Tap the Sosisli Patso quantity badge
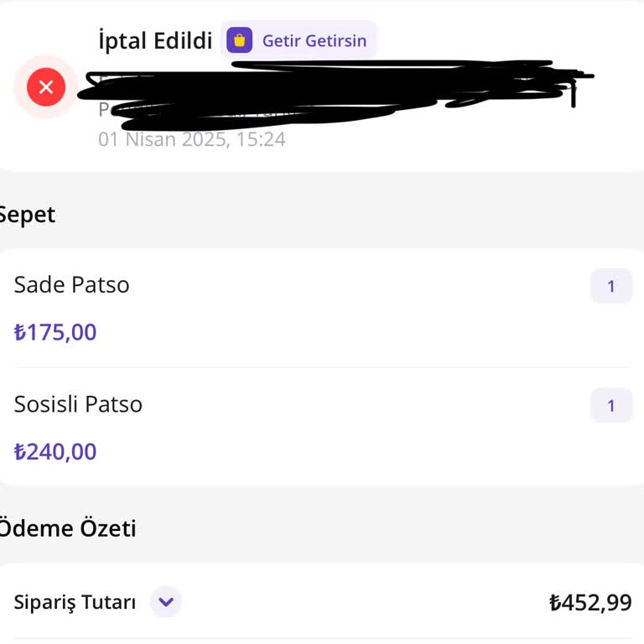The width and height of the screenshot is (644, 644). 610,406
